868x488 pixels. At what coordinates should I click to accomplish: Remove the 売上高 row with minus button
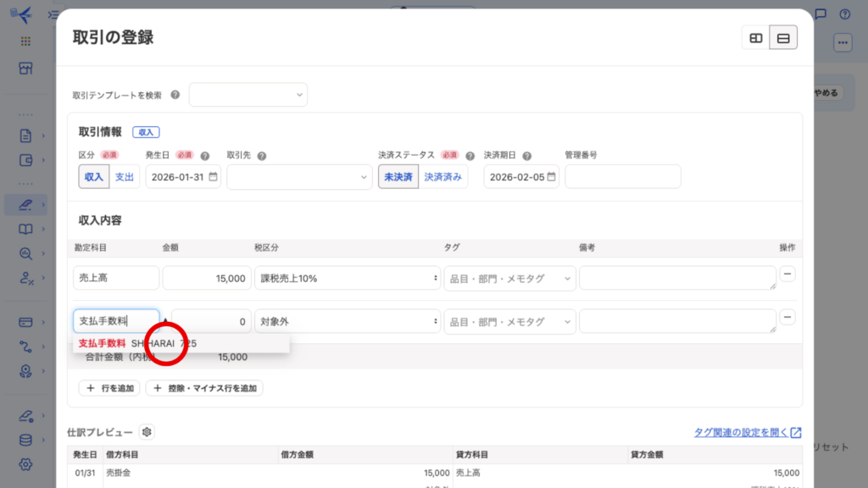pyautogui.click(x=787, y=274)
